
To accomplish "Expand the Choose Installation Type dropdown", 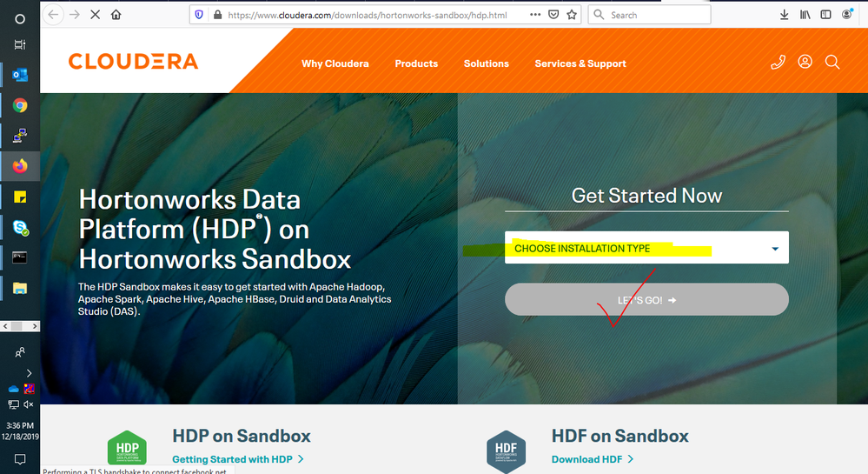I will tap(646, 248).
